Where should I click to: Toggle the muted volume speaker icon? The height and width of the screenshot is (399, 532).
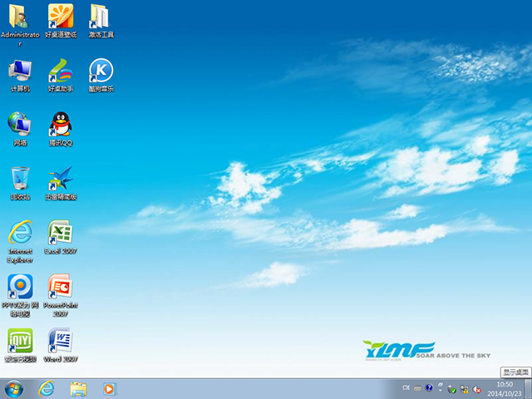tap(475, 388)
